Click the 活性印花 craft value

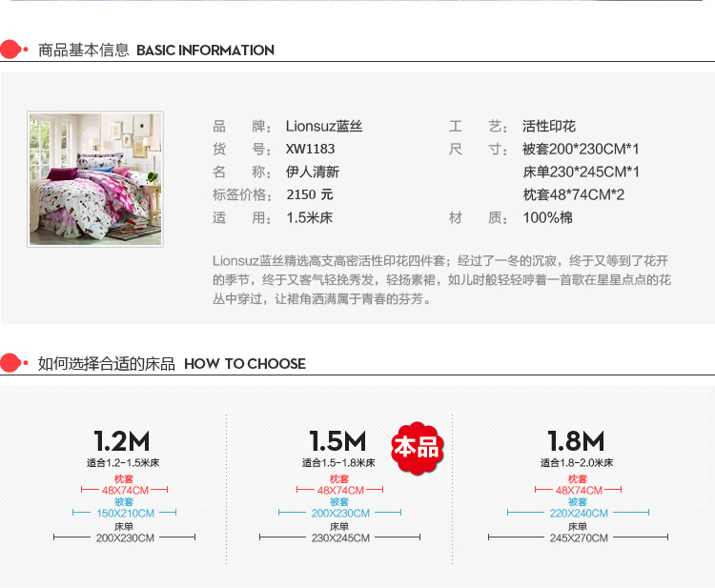click(549, 127)
